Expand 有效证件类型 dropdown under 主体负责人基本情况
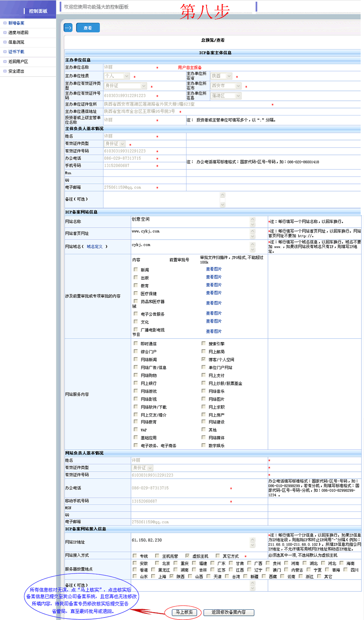This screenshot has height=620, width=364. pos(115,144)
